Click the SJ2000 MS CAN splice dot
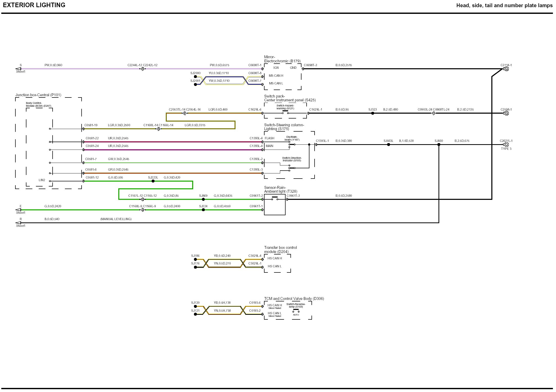Viewport: 556px width, 392px height. pyautogui.click(x=195, y=77)
